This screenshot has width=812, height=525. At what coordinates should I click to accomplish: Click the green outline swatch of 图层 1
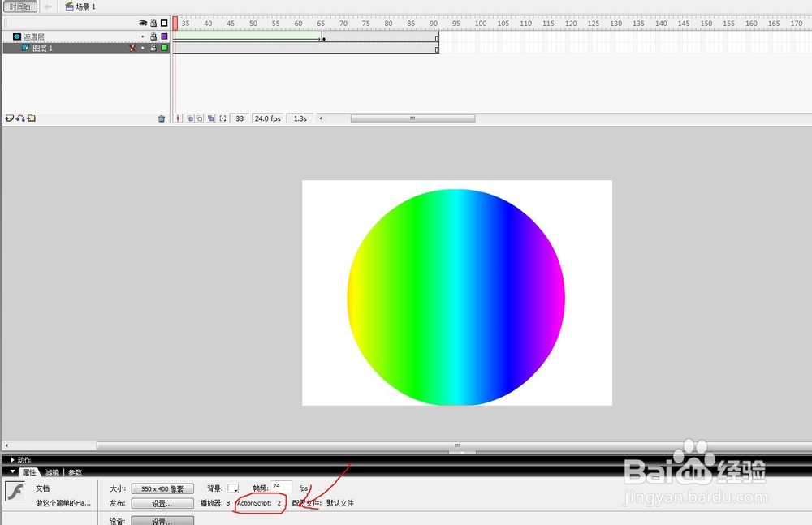[164, 48]
